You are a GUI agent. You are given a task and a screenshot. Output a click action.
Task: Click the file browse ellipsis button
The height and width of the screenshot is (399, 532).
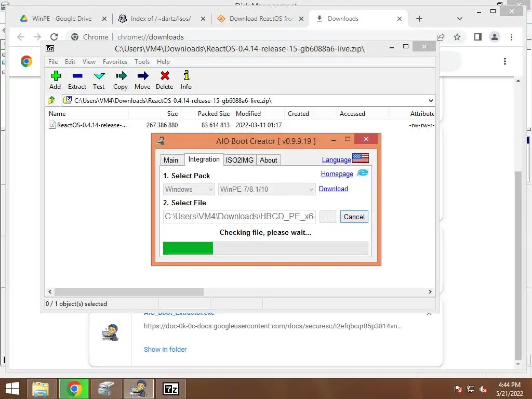tap(327, 217)
